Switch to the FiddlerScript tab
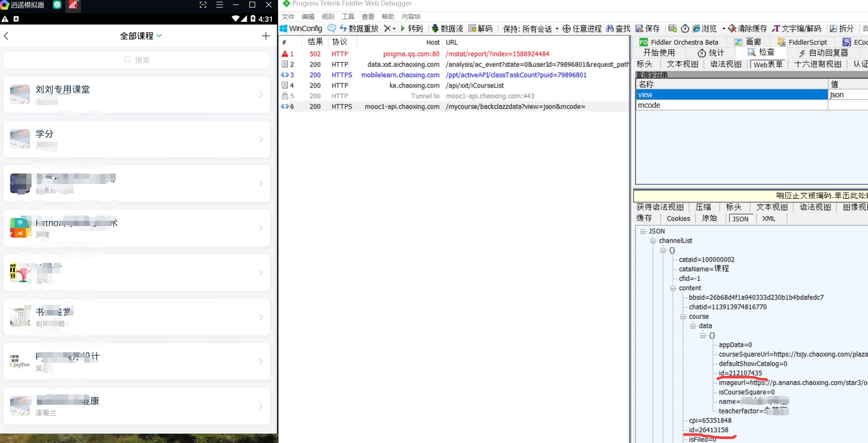 [802, 42]
